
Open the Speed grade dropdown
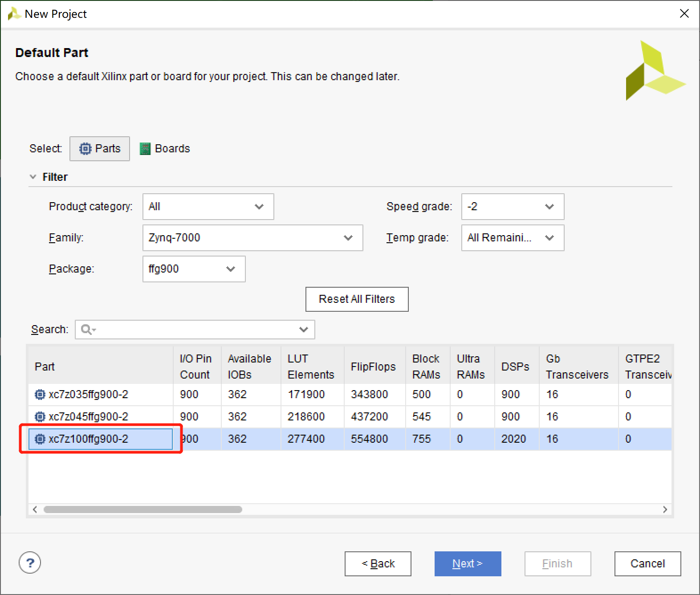[513, 207]
